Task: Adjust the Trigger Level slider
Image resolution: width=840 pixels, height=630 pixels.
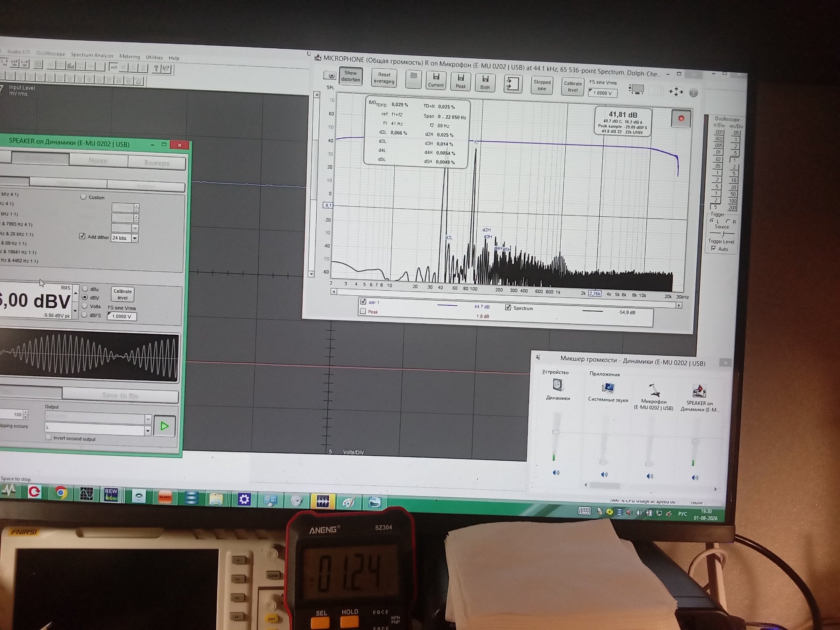Action: [x=722, y=234]
